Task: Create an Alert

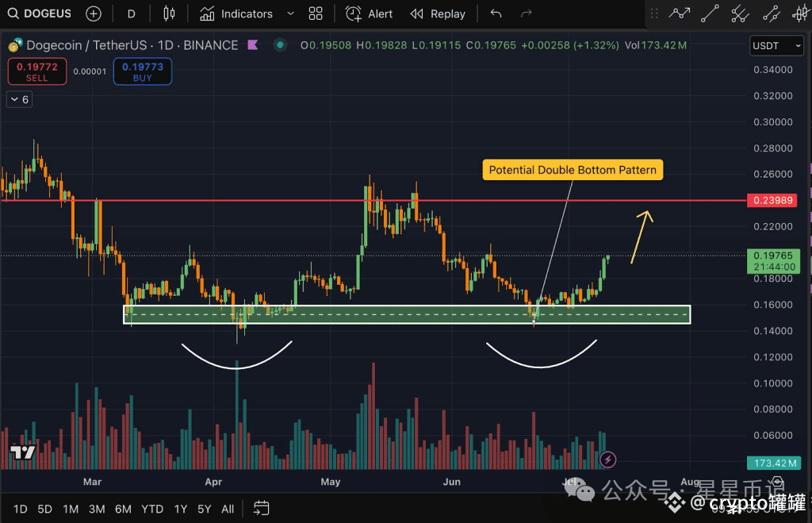Action: pos(370,14)
